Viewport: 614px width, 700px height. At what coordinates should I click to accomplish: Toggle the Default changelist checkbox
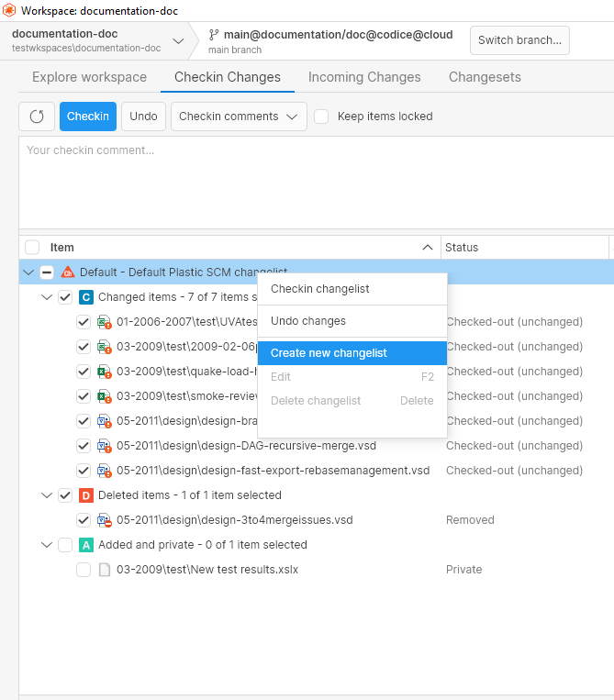pyautogui.click(x=47, y=272)
